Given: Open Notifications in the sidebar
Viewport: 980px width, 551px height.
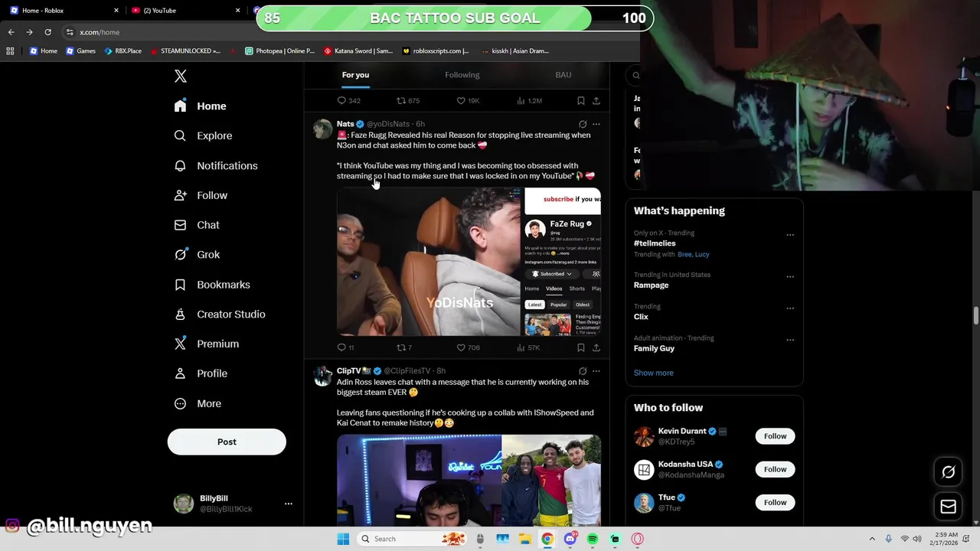Looking at the screenshot, I should [x=216, y=165].
